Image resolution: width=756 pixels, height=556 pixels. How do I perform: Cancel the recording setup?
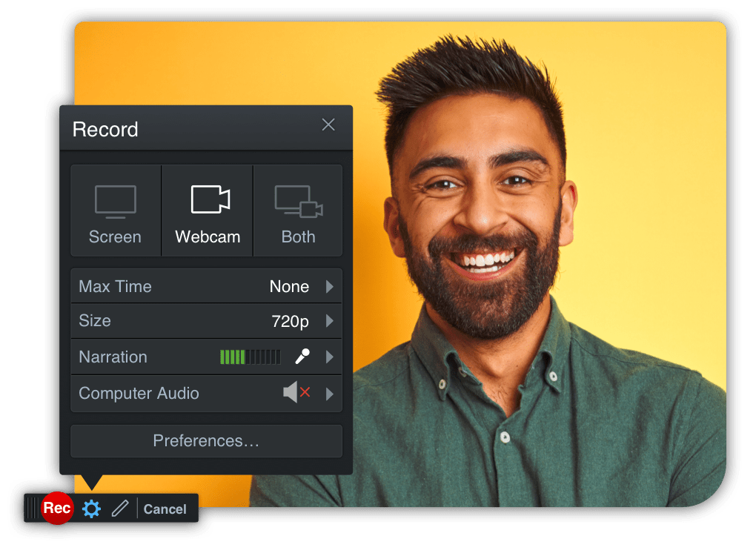pyautogui.click(x=165, y=509)
